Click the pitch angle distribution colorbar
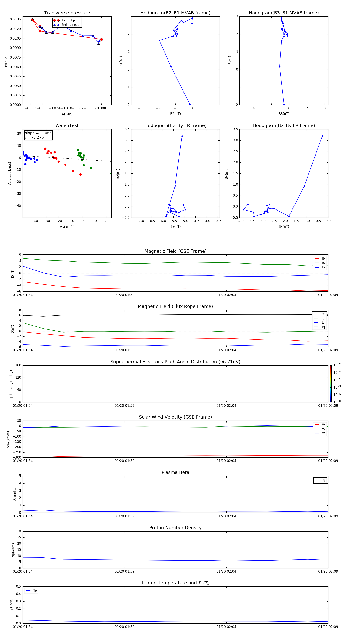 pyautogui.click(x=331, y=384)
